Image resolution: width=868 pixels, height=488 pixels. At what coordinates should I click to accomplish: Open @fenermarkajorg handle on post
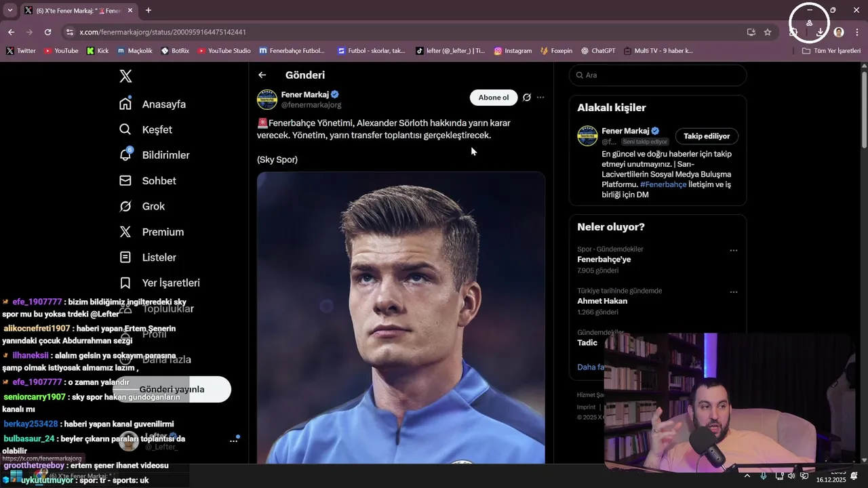tap(311, 105)
